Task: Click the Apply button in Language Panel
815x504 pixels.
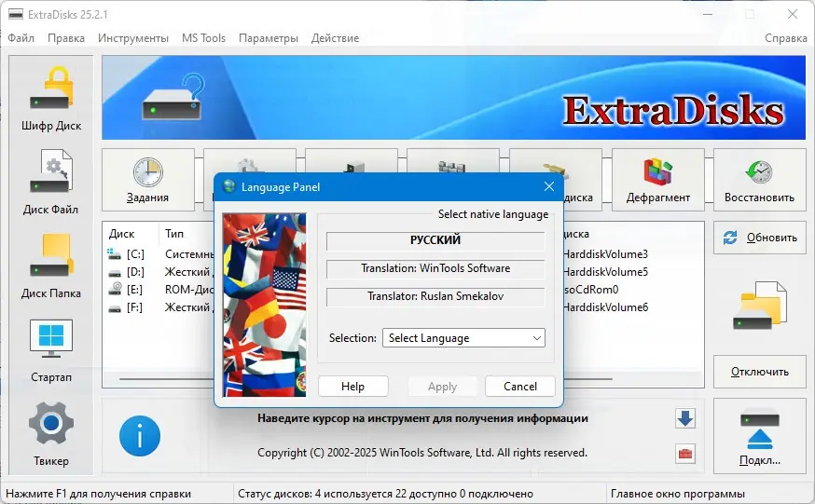Action: (x=442, y=387)
